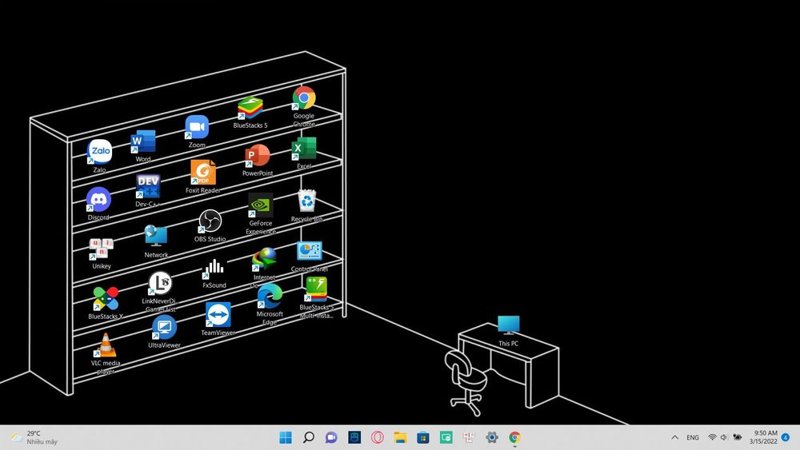Launch OBS Studio desktop shortcut
800x450 pixels.
coord(210,221)
